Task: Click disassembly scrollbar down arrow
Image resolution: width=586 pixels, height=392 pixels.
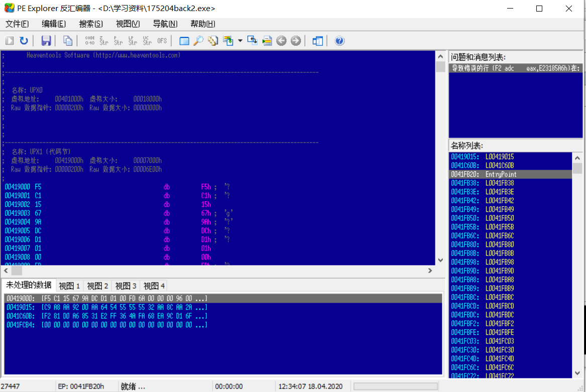Action: 440,260
